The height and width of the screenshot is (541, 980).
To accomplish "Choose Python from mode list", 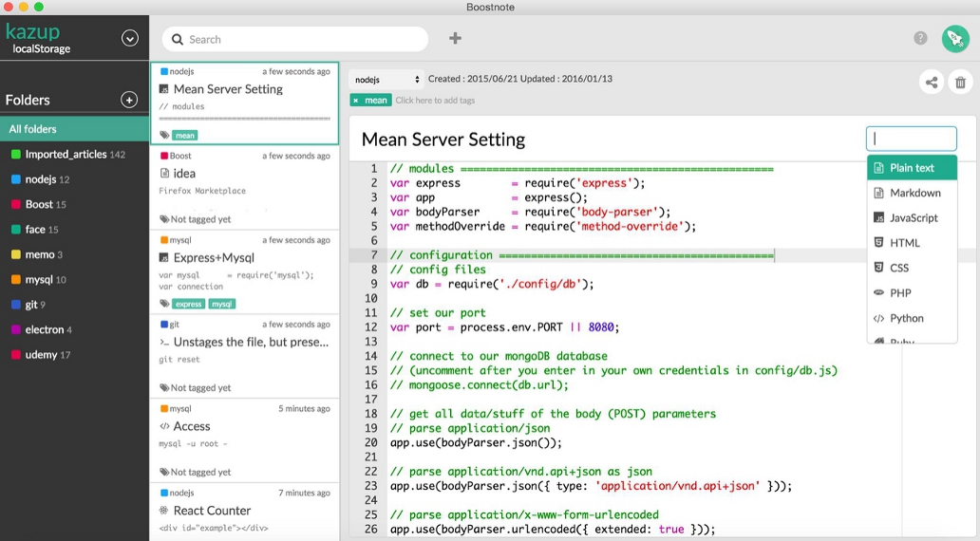I will [x=912, y=318].
